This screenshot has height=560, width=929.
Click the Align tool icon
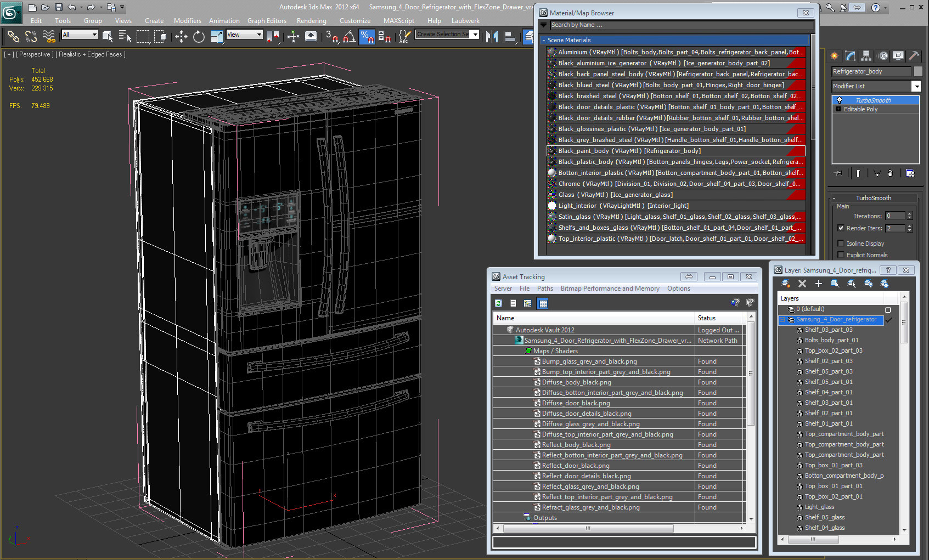pos(510,37)
